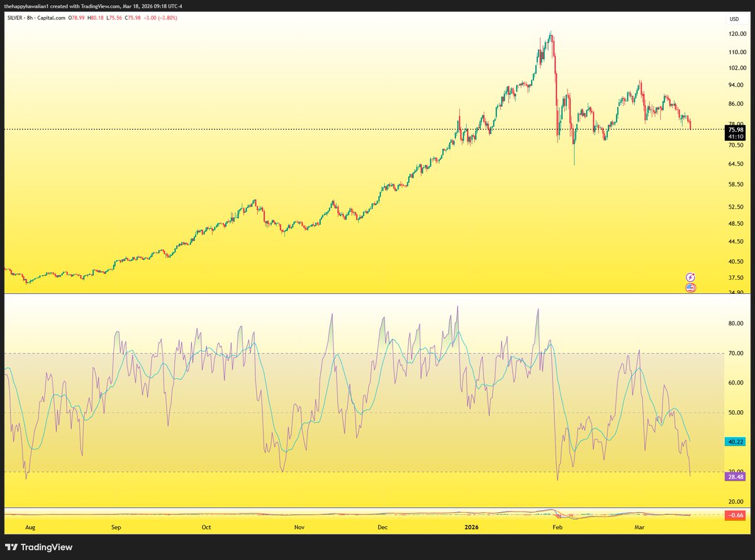This screenshot has width=755, height=560.
Task: Click the 37.50 price axis label
Action: point(736,277)
